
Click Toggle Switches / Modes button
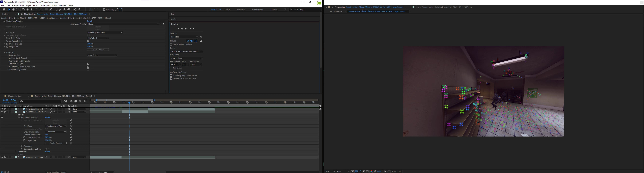(56, 172)
